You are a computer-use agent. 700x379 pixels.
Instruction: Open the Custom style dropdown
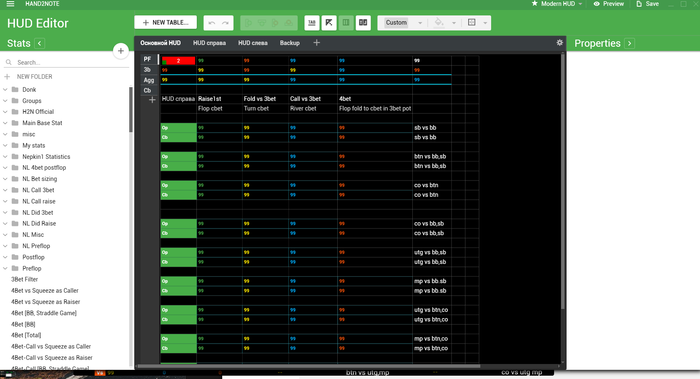pyautogui.click(x=404, y=23)
